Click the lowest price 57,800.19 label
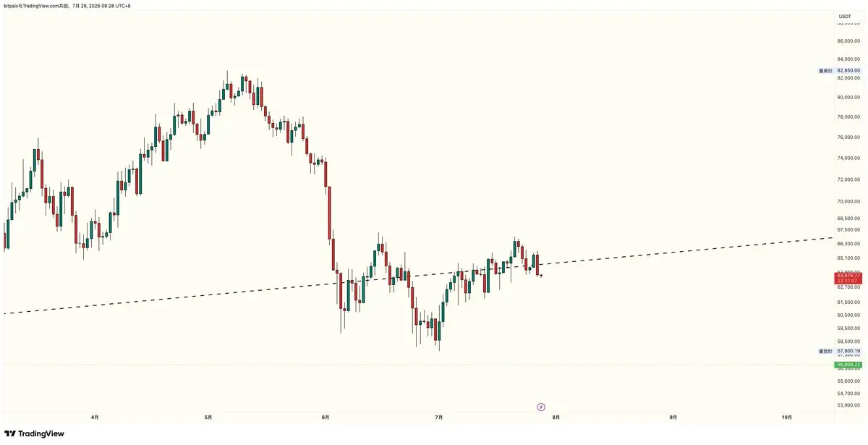Viewport: 868px width, 445px height. pyautogui.click(x=848, y=351)
